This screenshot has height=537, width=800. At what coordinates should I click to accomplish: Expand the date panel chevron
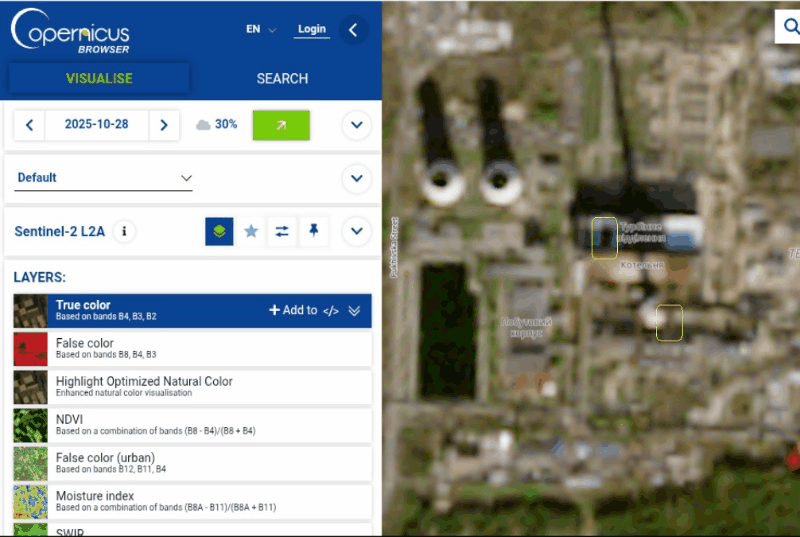coord(357,125)
